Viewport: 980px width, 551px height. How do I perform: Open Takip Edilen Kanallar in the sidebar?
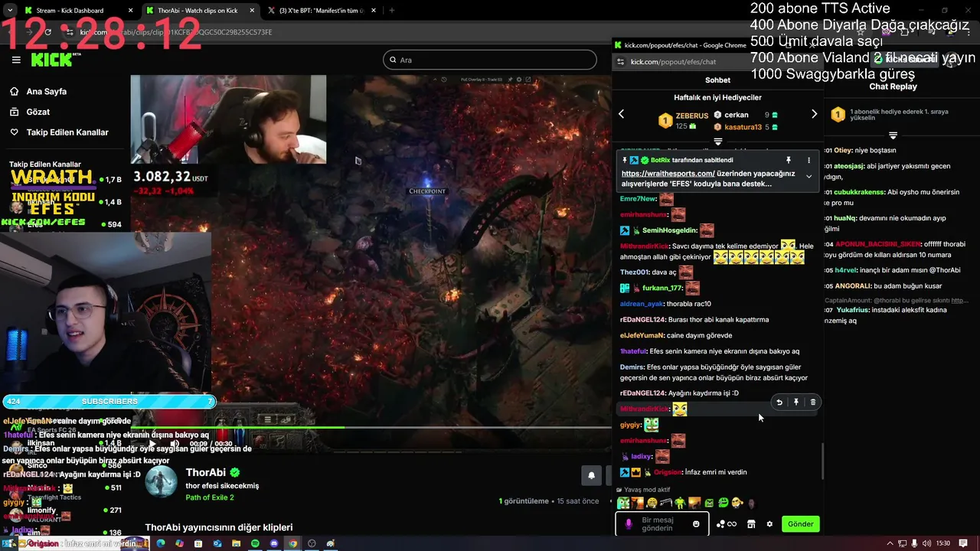point(67,132)
